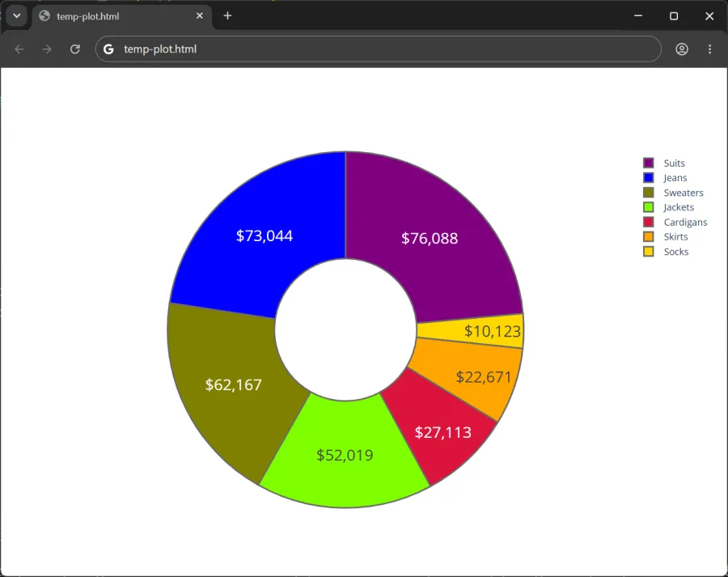The height and width of the screenshot is (577, 728).
Task: Click the Cardigans legend label
Action: (685, 222)
